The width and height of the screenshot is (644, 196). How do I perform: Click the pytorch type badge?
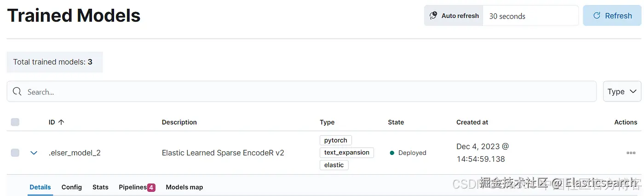tap(336, 140)
